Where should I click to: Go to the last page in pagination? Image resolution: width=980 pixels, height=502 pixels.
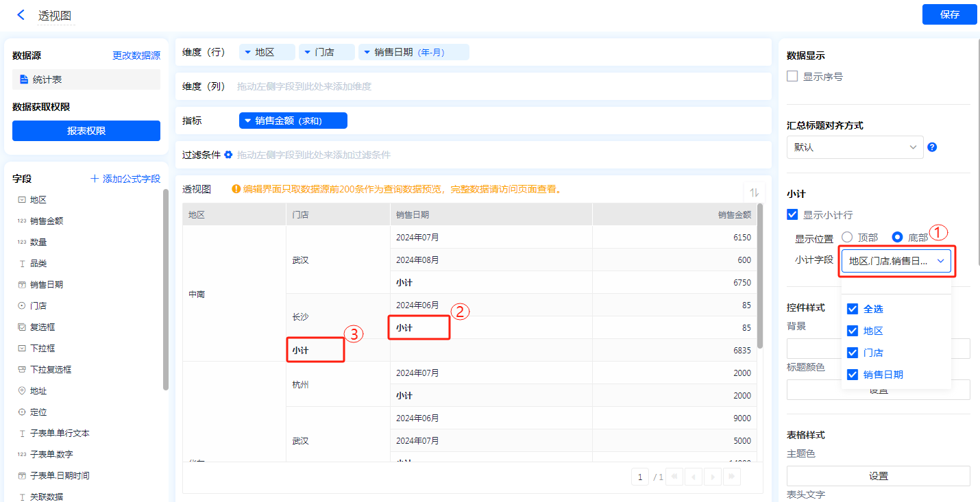(x=731, y=477)
